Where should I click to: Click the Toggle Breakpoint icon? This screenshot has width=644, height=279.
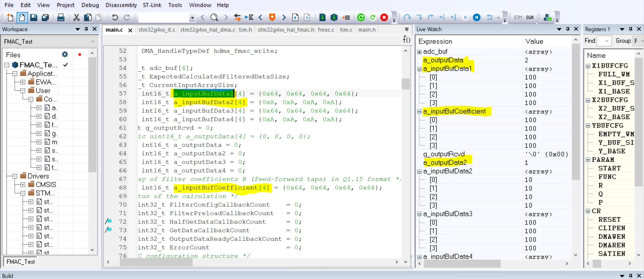click(346, 17)
